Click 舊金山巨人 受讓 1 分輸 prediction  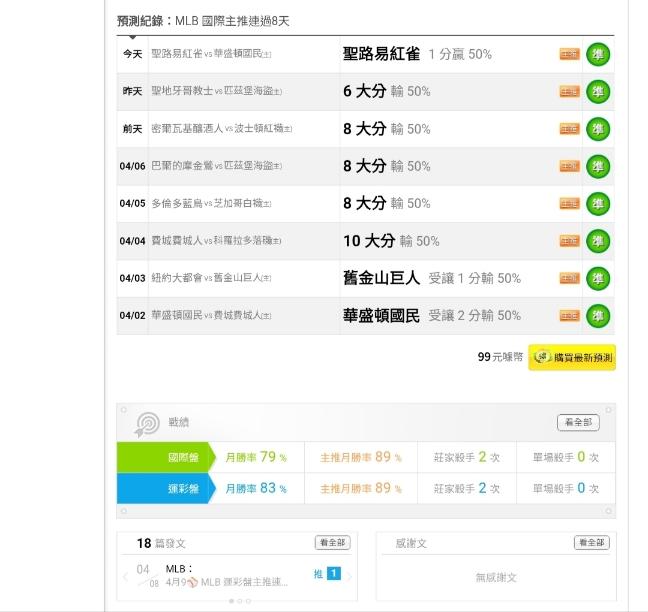click(x=432, y=278)
